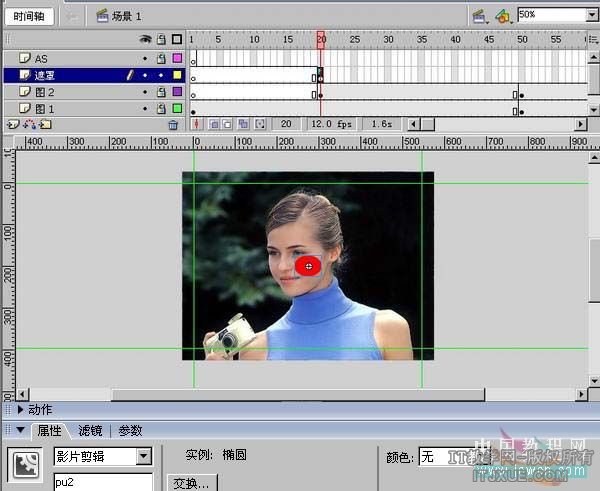The height and width of the screenshot is (491, 600).
Task: Open the Edit Symbols menu icon
Action: point(503,16)
